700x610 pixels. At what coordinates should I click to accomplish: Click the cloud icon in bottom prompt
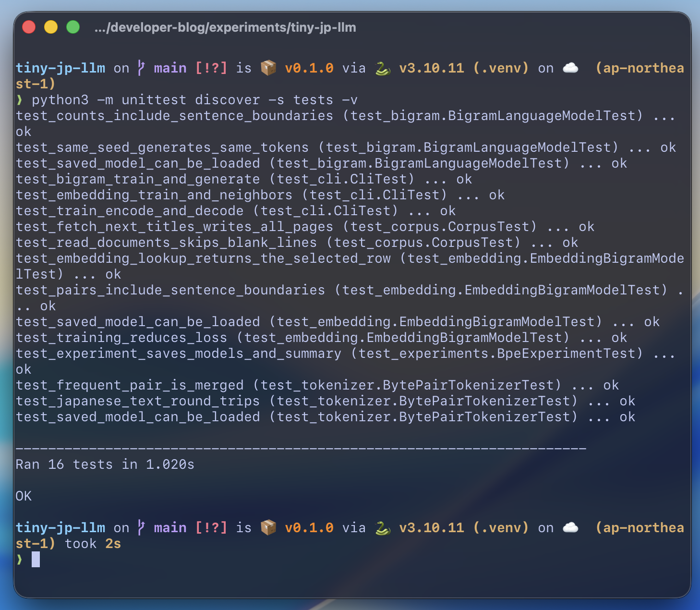[x=570, y=527]
